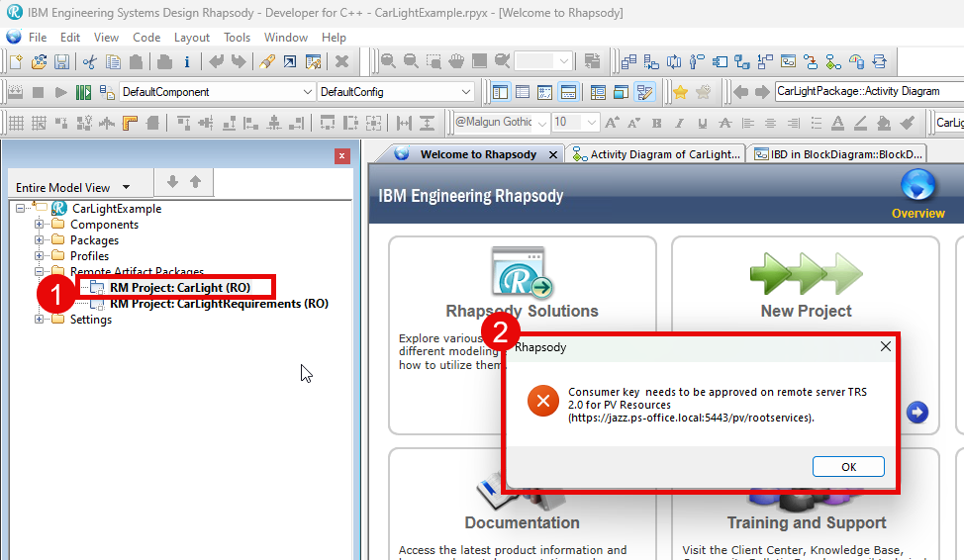Open the Layout menu
This screenshot has height=560, width=964.
[x=191, y=38]
